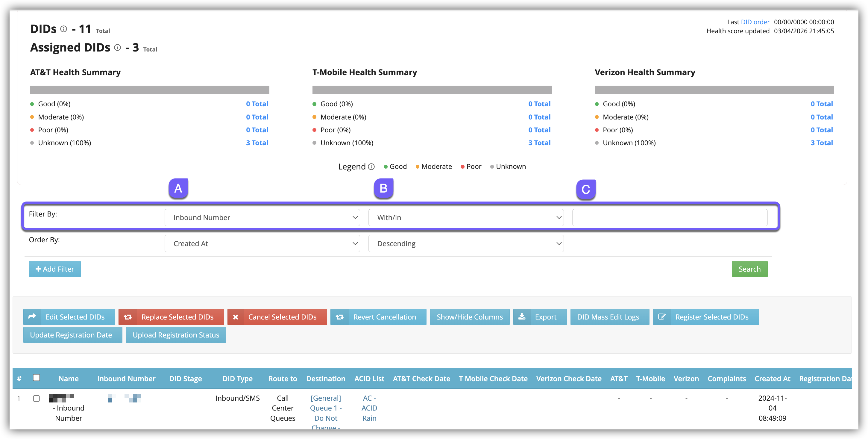
Task: Toggle the select-all checkbox in table header
Action: [37, 378]
